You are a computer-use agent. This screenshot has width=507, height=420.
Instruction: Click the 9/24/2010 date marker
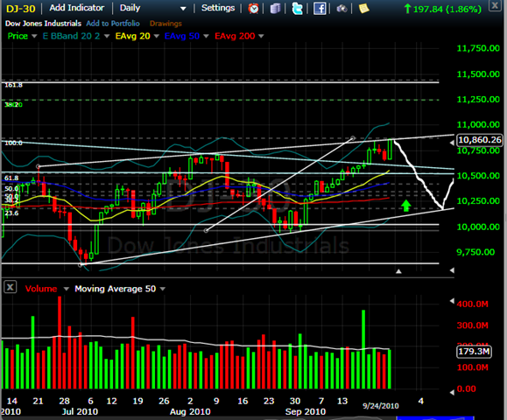381,406
